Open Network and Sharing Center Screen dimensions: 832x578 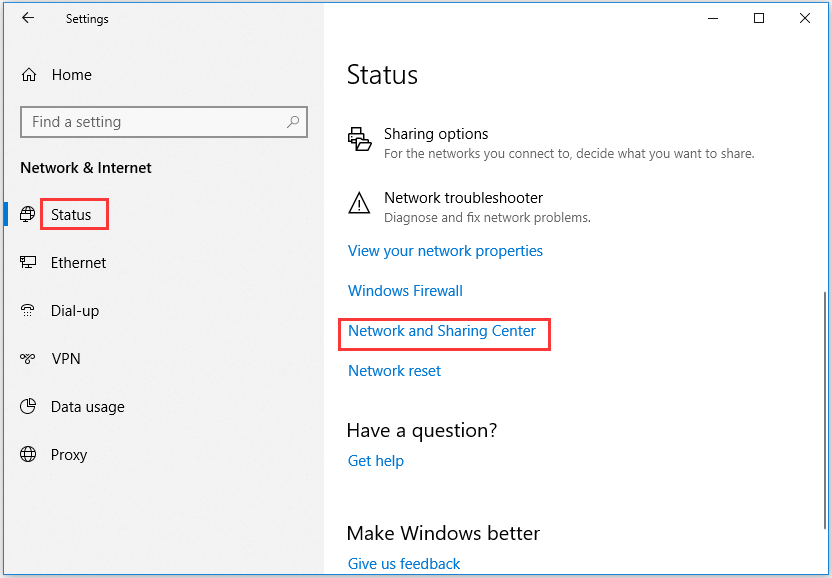(442, 331)
